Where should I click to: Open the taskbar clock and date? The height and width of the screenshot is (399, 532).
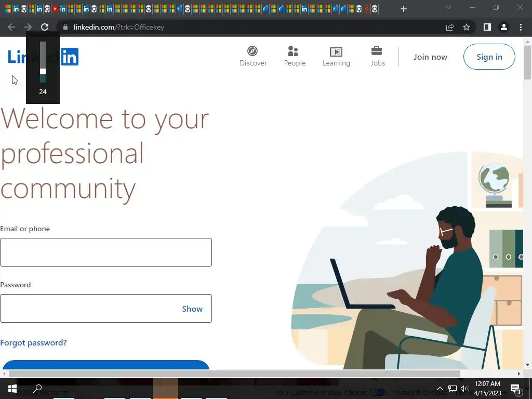coord(487,389)
